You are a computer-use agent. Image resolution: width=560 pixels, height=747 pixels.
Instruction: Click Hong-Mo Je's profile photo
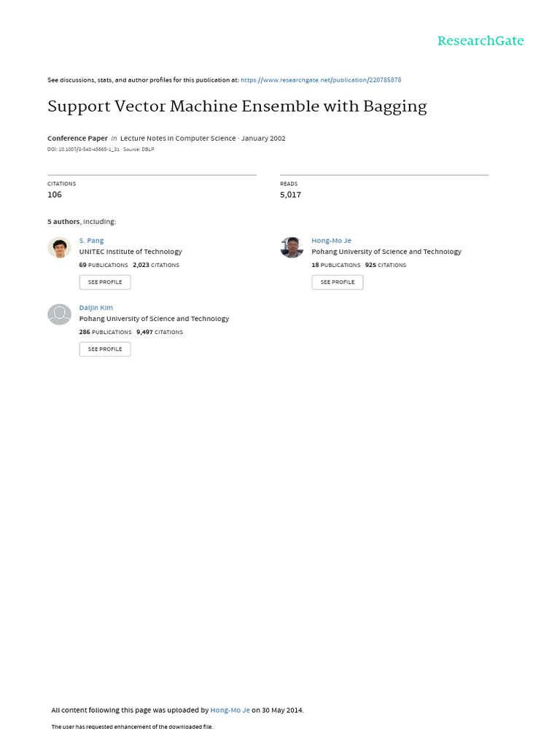click(x=292, y=247)
